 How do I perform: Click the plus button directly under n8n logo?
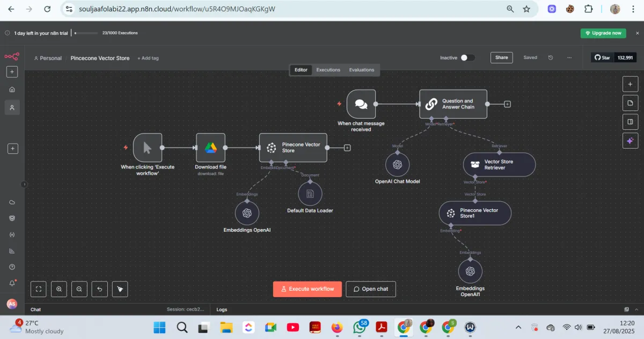point(12,72)
